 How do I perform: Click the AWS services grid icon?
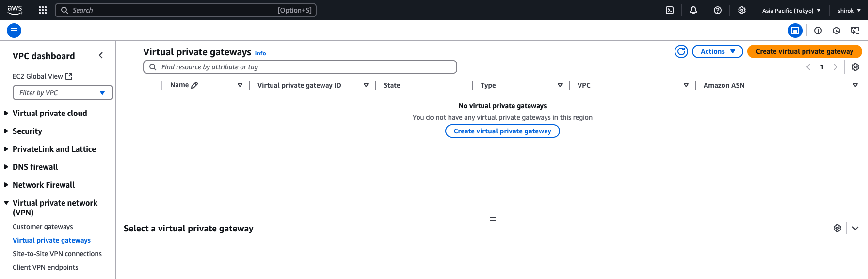pyautogui.click(x=43, y=10)
